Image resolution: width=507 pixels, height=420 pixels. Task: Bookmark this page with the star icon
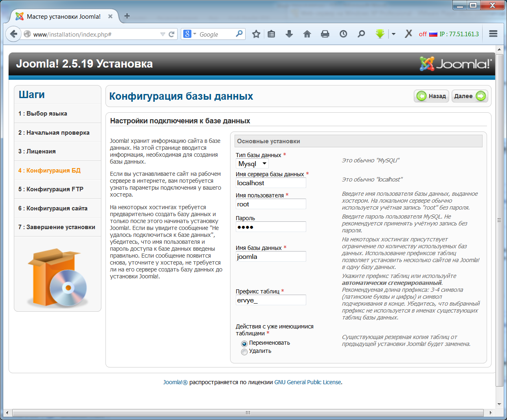point(256,34)
